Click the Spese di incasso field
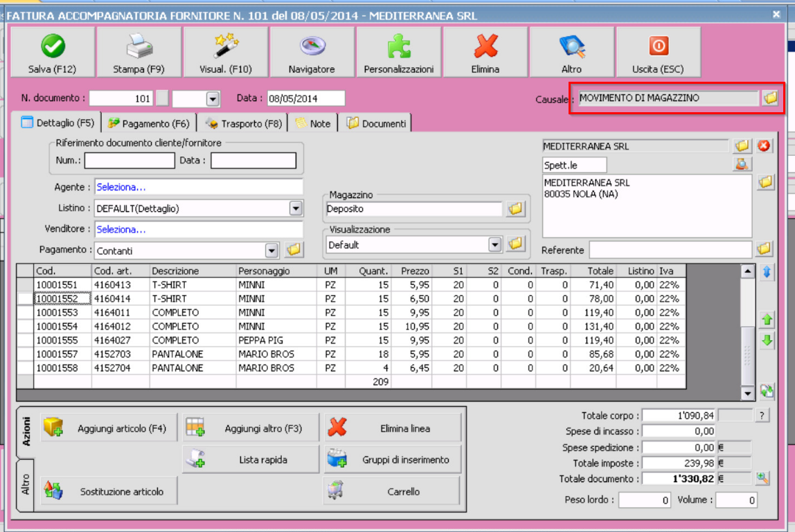This screenshot has height=532, width=795. (679, 431)
